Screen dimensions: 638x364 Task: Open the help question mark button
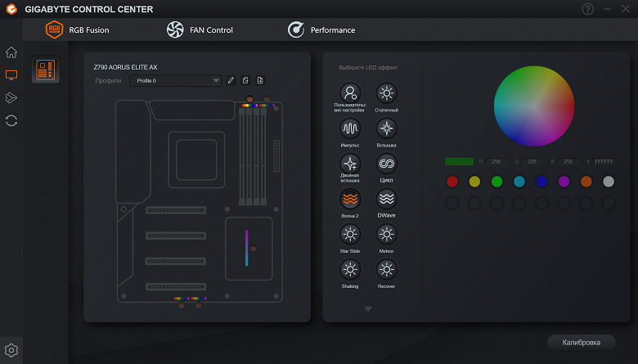[x=587, y=9]
